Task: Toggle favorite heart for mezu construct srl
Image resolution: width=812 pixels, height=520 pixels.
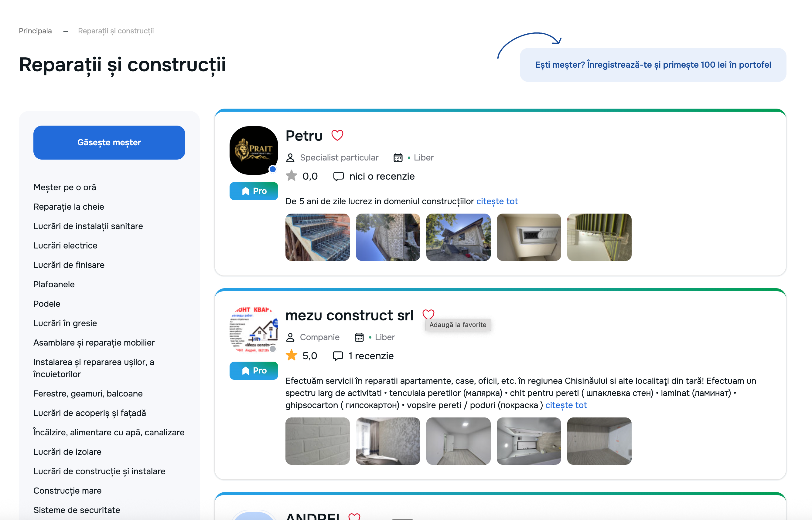Action: click(x=428, y=314)
